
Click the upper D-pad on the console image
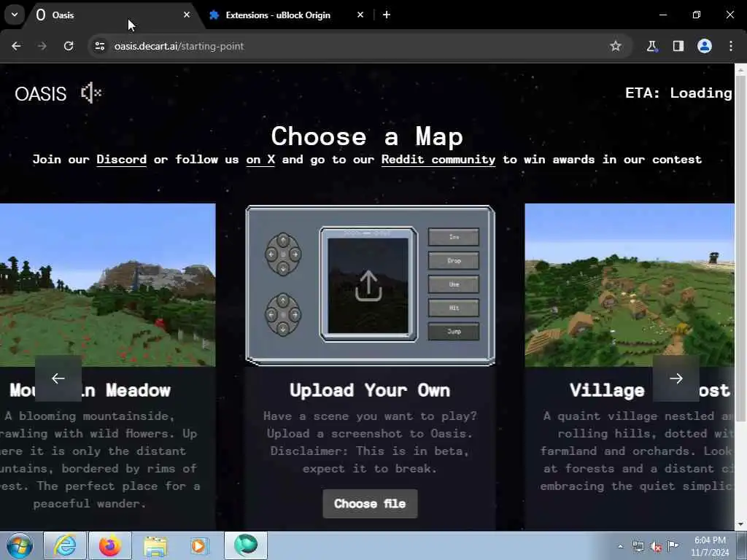click(x=283, y=254)
